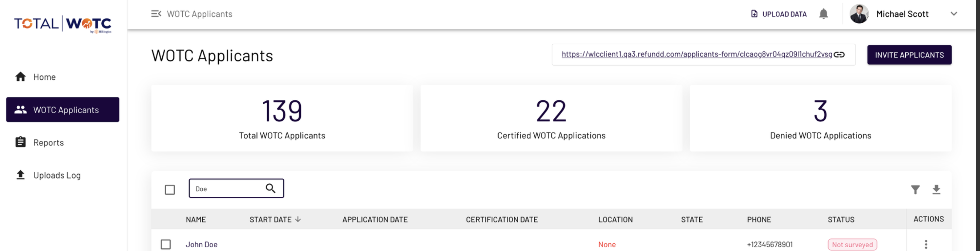
Task: Open the table filter funnel
Action: pyautogui.click(x=915, y=189)
